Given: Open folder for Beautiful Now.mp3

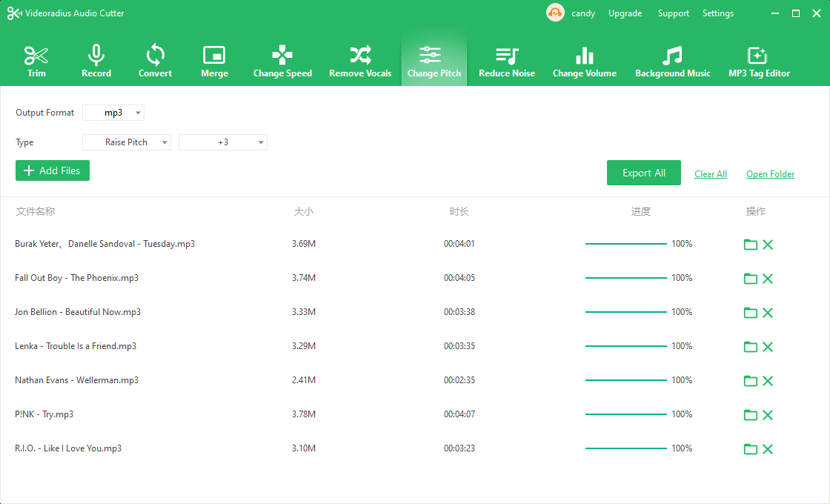Looking at the screenshot, I should click(750, 312).
